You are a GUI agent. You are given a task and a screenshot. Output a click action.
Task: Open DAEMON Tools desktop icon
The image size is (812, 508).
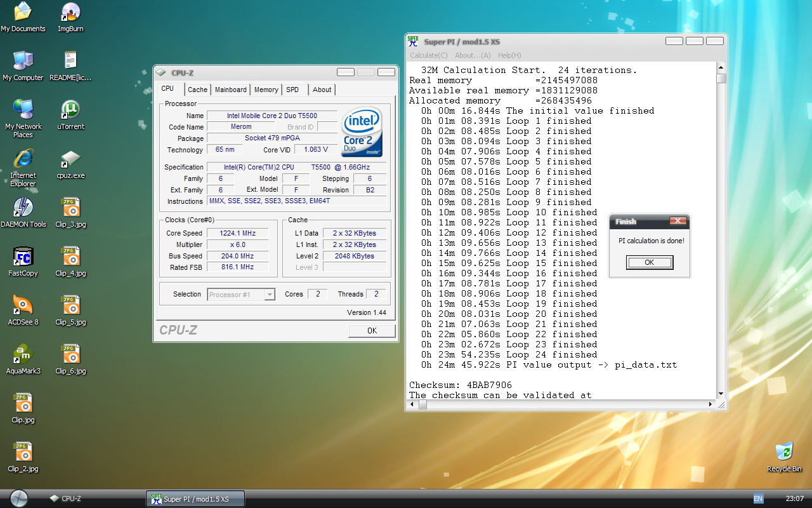tap(23, 213)
